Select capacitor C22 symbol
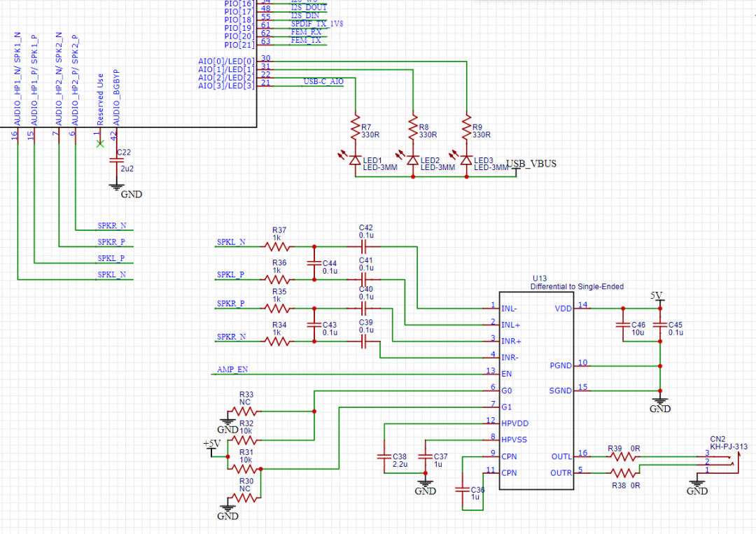 pyautogui.click(x=117, y=160)
